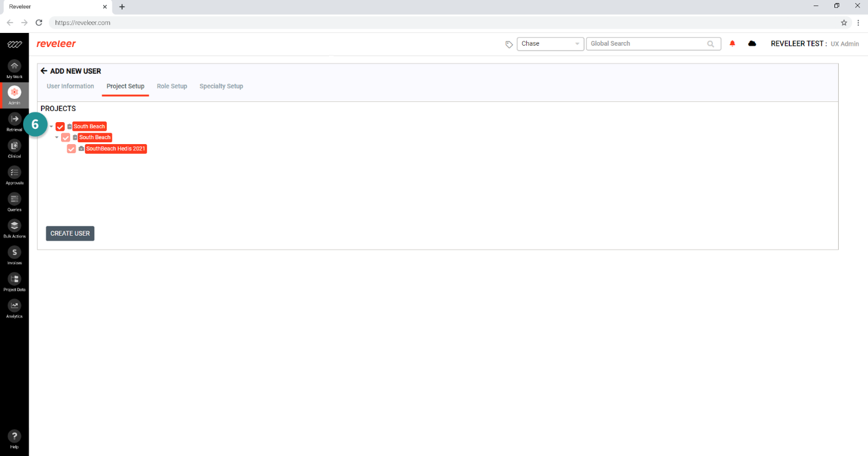Select the Project Setup tab

[x=125, y=86]
